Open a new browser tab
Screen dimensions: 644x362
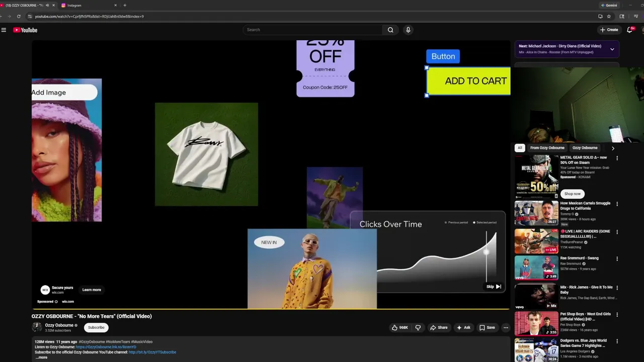tap(125, 5)
